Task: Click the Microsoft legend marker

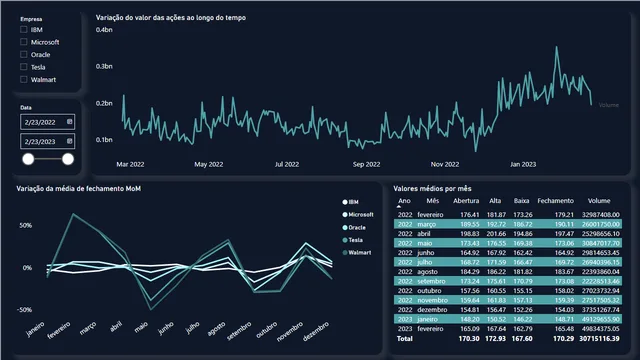Action: (x=345, y=215)
